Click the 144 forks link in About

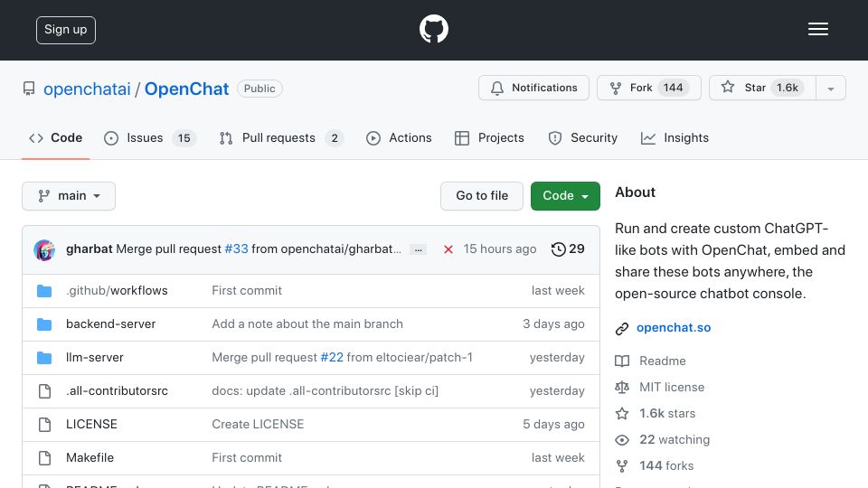coord(666,466)
